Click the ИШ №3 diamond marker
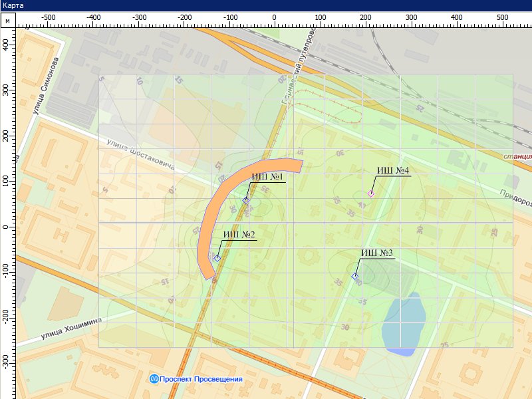This screenshot has width=532, height=399. coord(355,276)
